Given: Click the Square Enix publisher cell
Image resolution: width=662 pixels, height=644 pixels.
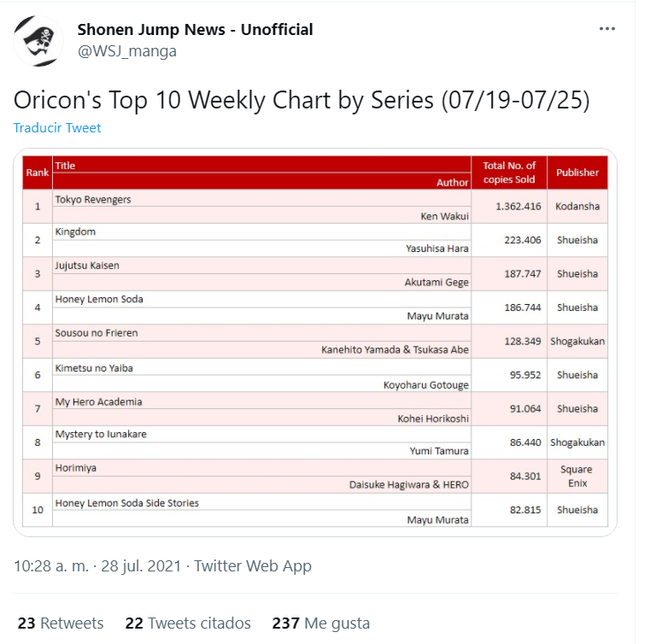Looking at the screenshot, I should point(577,476).
